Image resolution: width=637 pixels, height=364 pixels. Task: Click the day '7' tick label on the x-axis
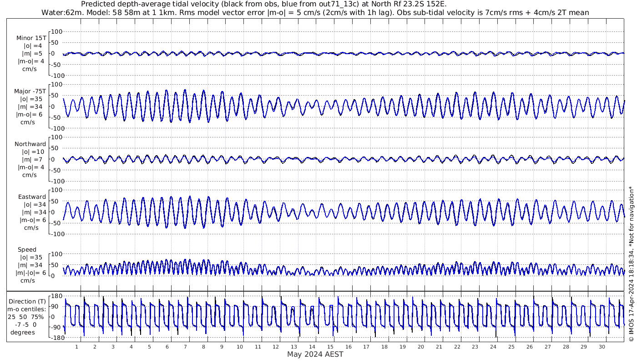[x=185, y=347]
